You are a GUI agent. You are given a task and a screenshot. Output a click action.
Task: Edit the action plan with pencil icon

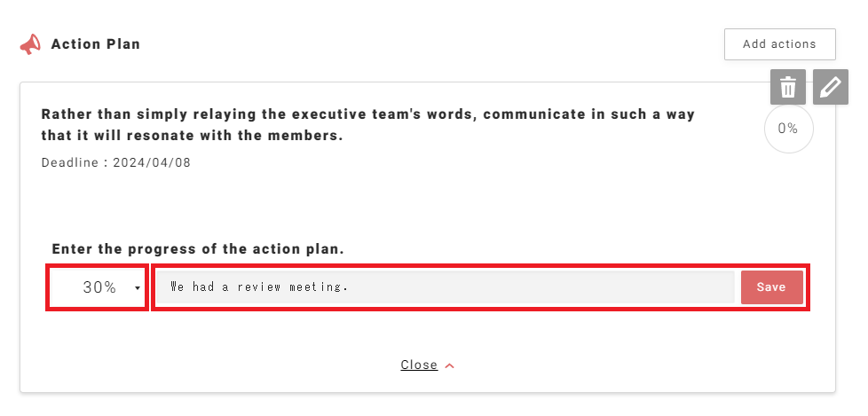(830, 87)
